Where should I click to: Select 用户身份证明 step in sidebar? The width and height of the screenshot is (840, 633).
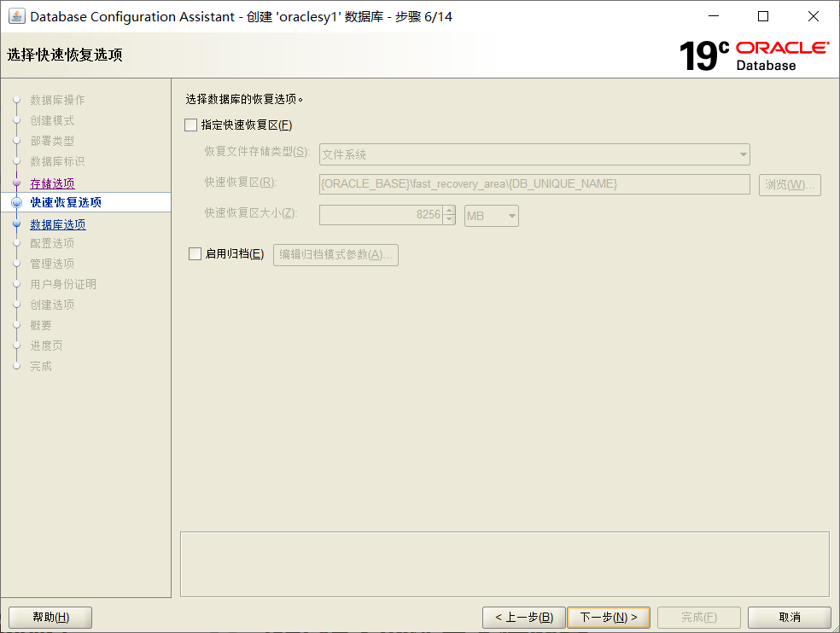[63, 284]
